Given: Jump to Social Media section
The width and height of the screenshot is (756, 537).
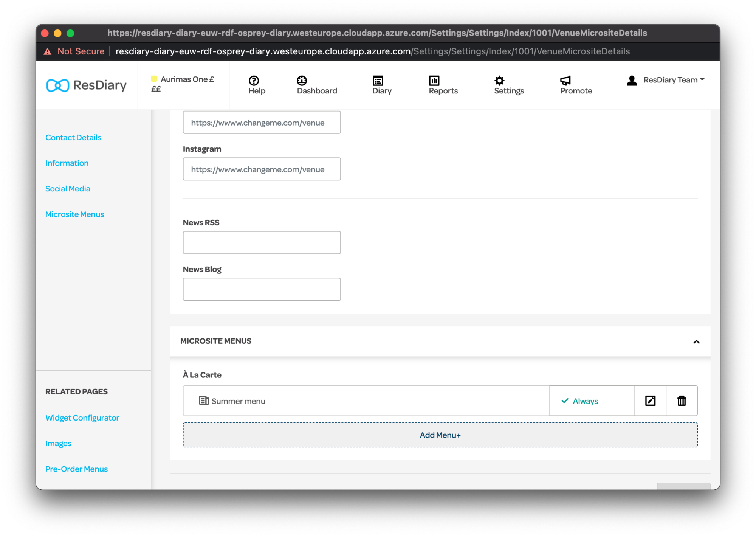Looking at the screenshot, I should (x=68, y=189).
